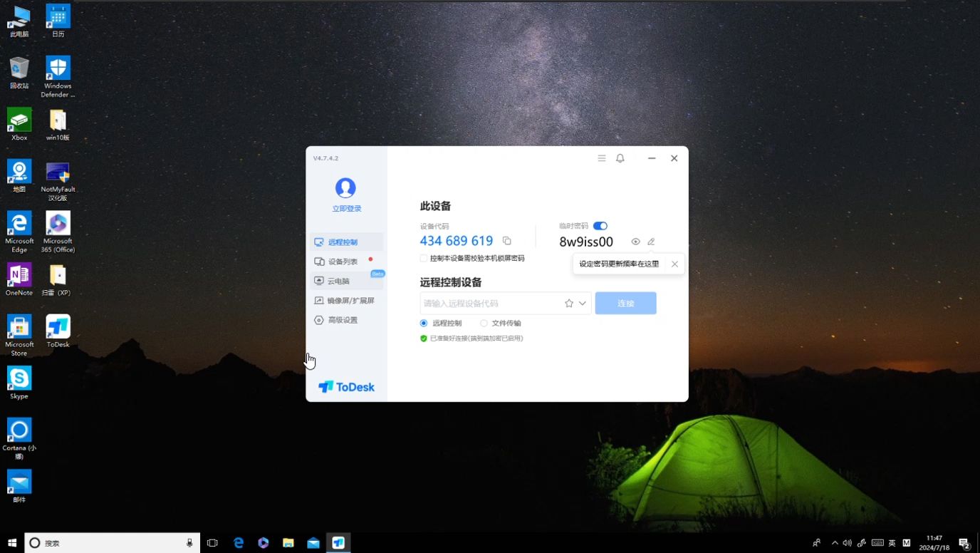This screenshot has height=553, width=980.
Task: Copy the device code 434 689 619
Action: tap(506, 241)
